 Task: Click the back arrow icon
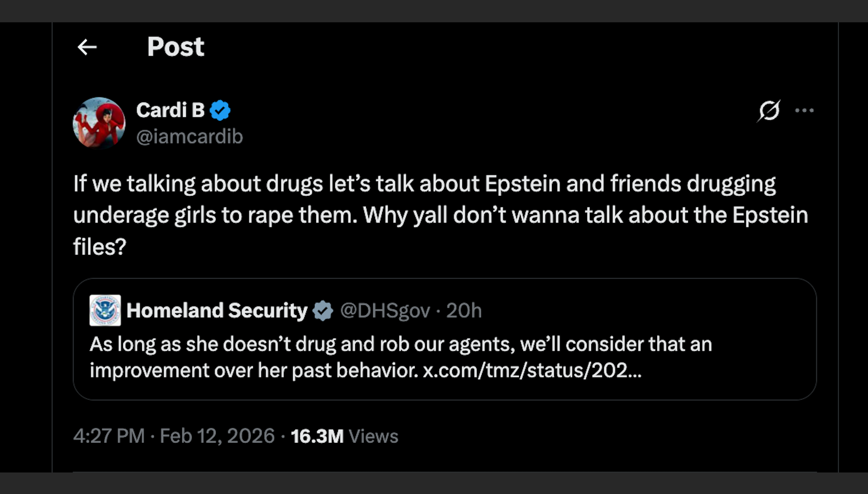tap(87, 48)
